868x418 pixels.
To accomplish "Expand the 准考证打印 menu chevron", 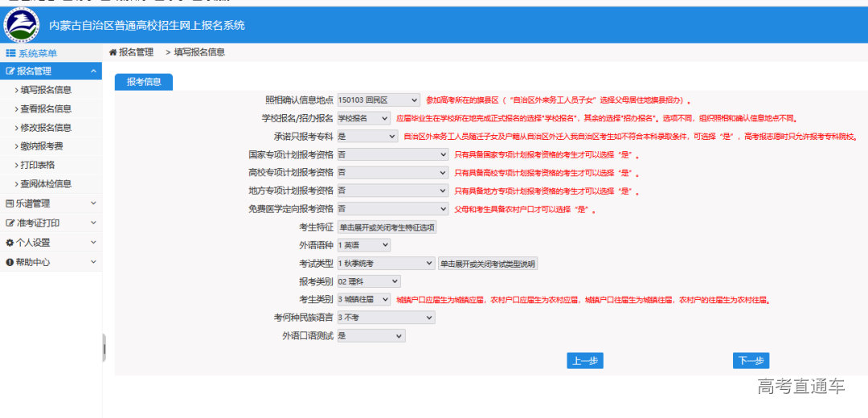I will pyautogui.click(x=93, y=223).
